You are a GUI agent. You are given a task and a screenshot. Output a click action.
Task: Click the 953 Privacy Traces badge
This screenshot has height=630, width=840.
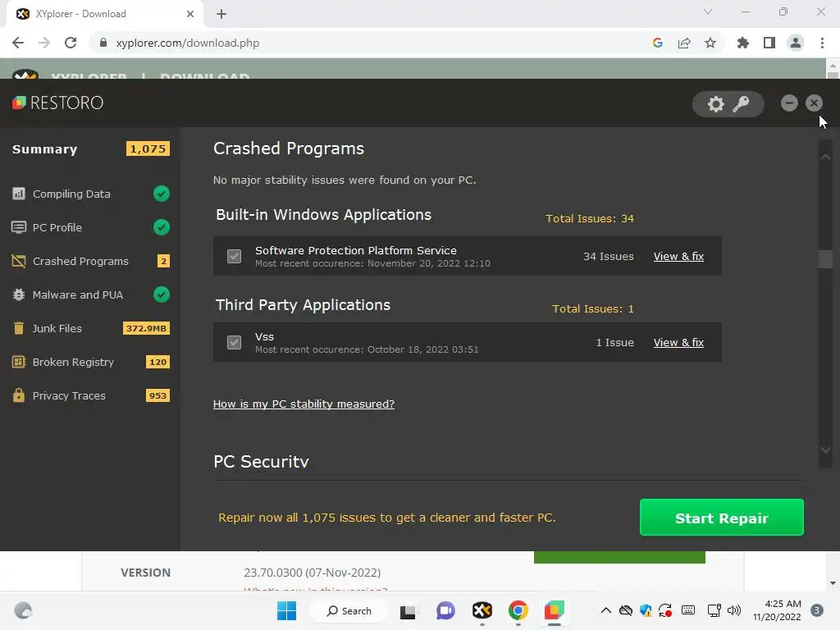pos(157,395)
